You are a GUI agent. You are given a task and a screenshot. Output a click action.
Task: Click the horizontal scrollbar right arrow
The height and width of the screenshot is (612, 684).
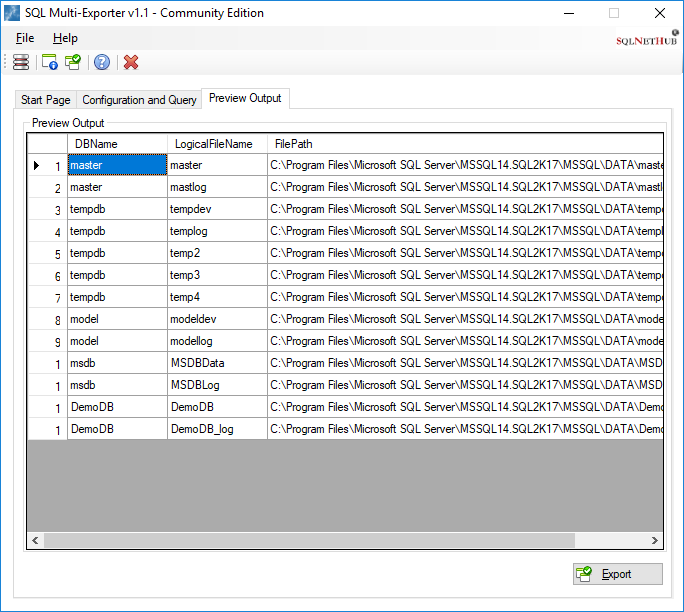(x=655, y=540)
